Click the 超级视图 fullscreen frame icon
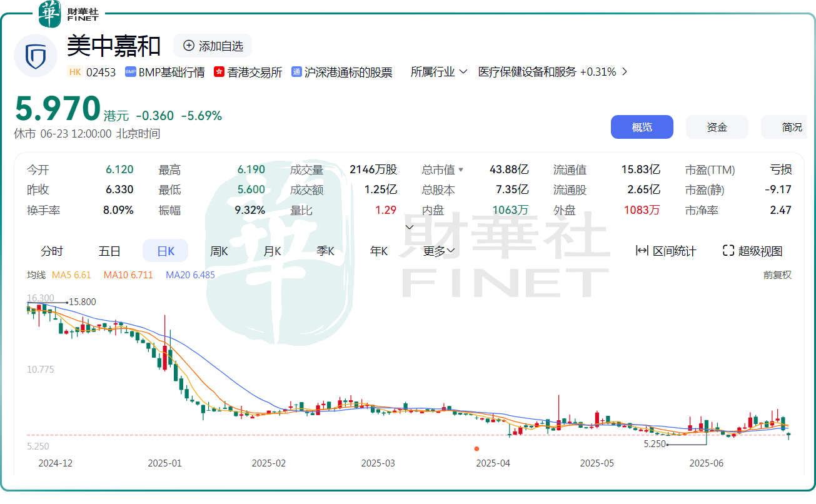Viewport: 816px width, 504px height. [728, 251]
